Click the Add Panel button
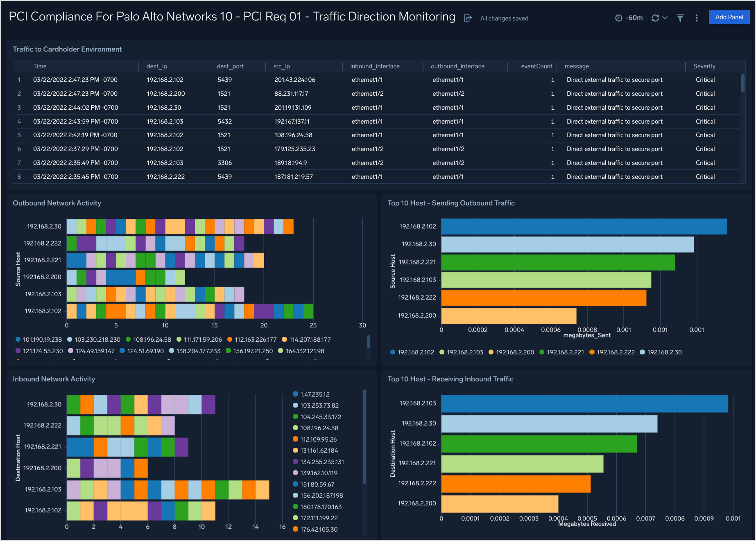The height and width of the screenshot is (541, 756). click(729, 17)
